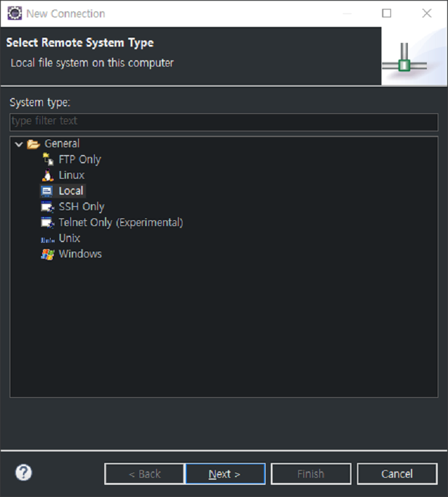The height and width of the screenshot is (497, 448).
Task: Click the Unix system icon
Action: (x=47, y=240)
